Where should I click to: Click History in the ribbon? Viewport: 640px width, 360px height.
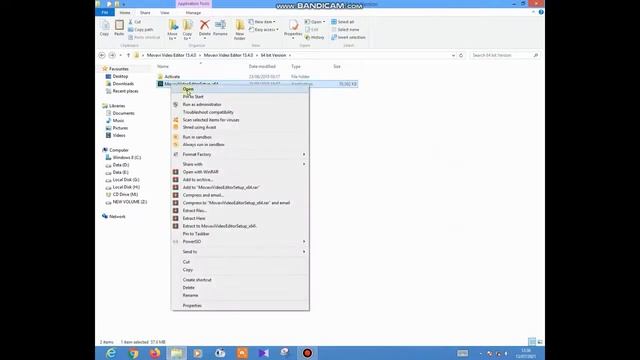pos(315,37)
